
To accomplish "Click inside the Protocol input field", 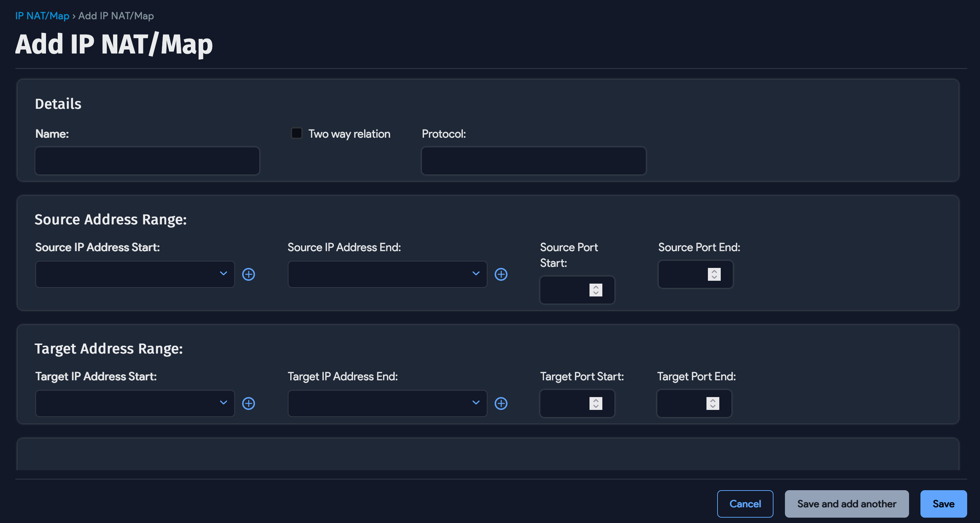I will coord(532,161).
